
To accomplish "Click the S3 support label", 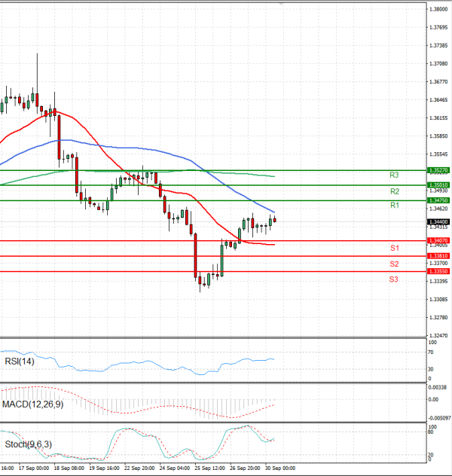I will [394, 279].
